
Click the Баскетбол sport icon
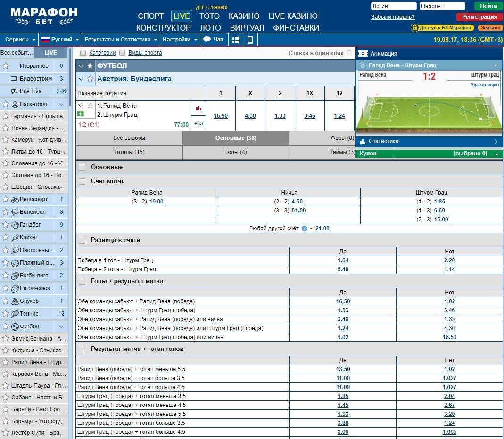15,105
